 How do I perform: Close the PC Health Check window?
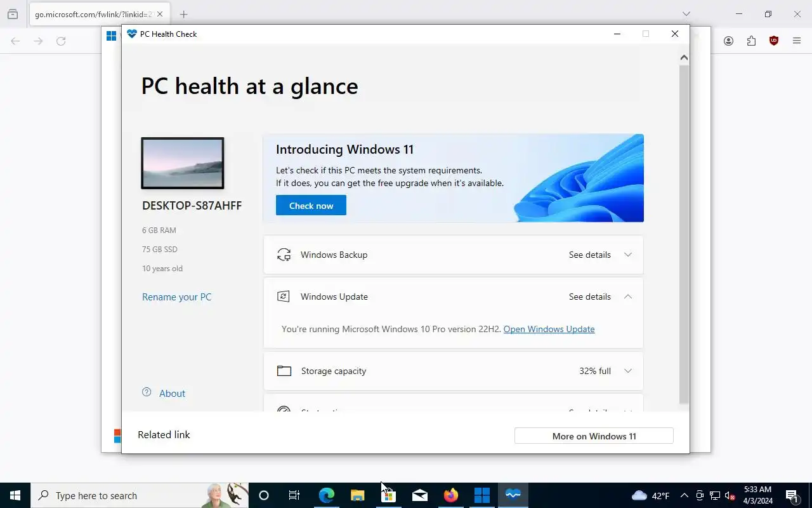(x=675, y=34)
